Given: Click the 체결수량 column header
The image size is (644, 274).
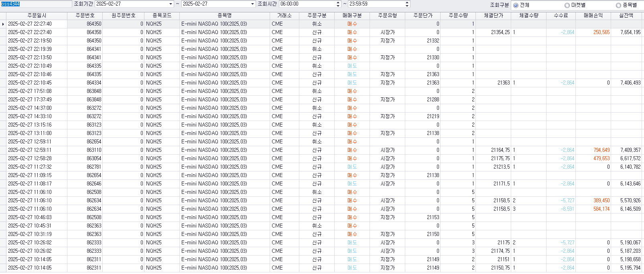Looking at the screenshot, I should (529, 16).
